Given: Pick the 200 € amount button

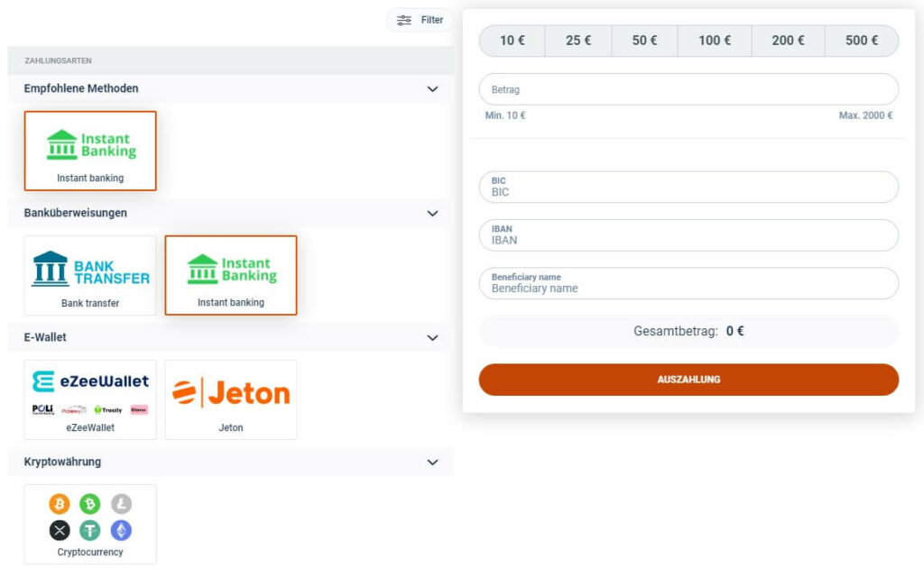Looking at the screenshot, I should coord(788,41).
